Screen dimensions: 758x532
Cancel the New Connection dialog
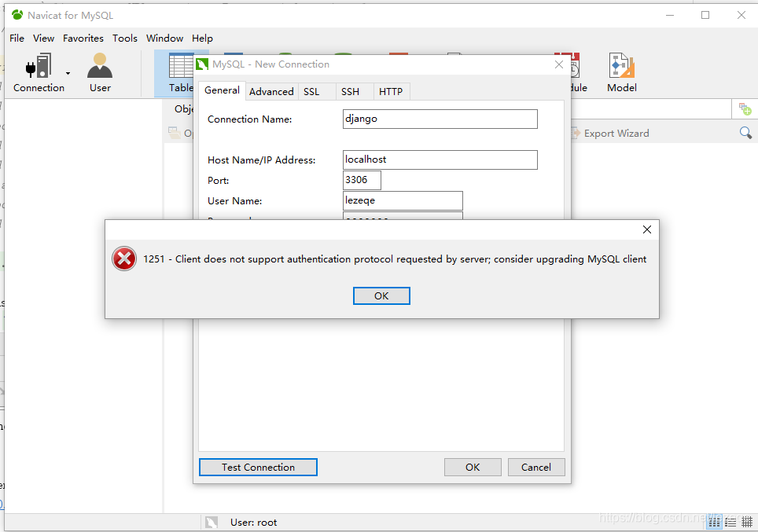536,467
